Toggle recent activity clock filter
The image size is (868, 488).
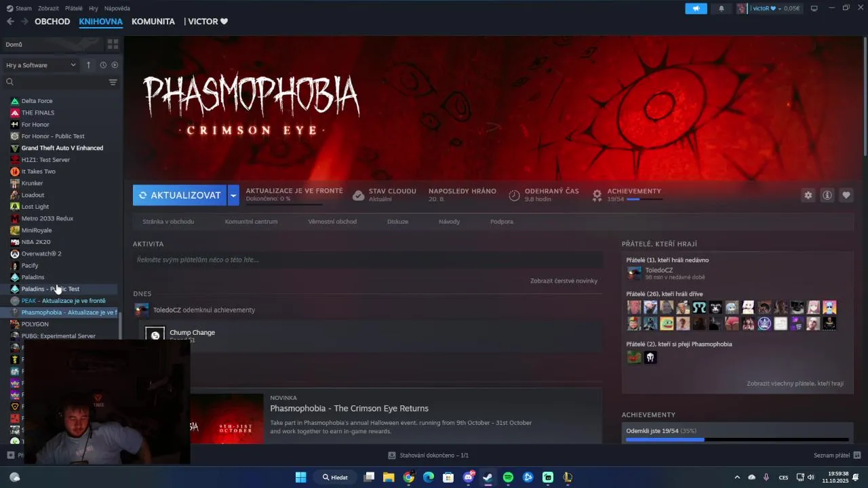(x=103, y=65)
